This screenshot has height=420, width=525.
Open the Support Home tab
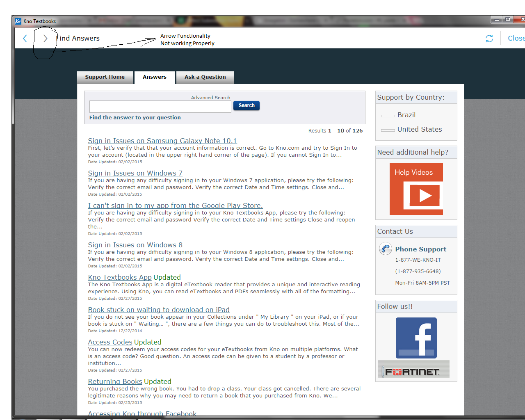[105, 77]
